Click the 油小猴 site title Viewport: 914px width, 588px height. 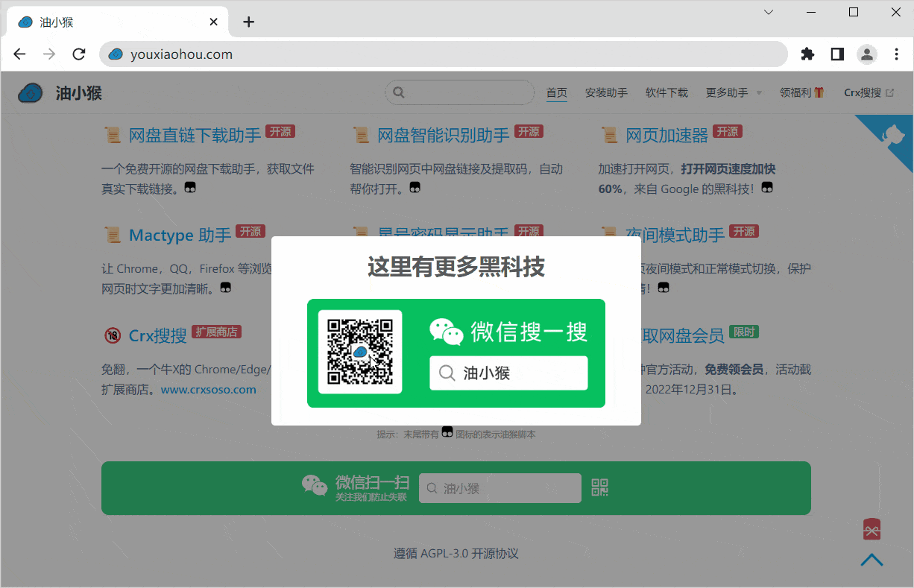point(79,93)
